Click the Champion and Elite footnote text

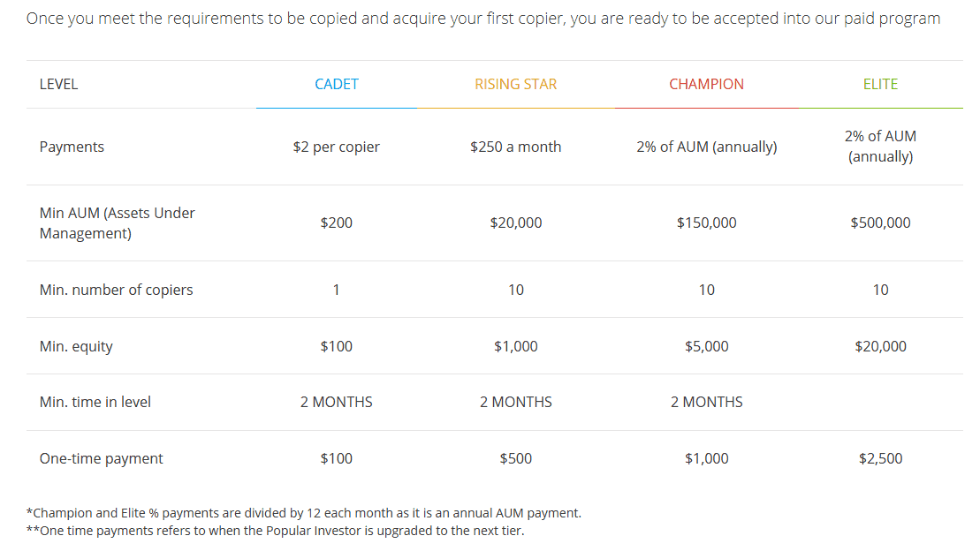304,513
